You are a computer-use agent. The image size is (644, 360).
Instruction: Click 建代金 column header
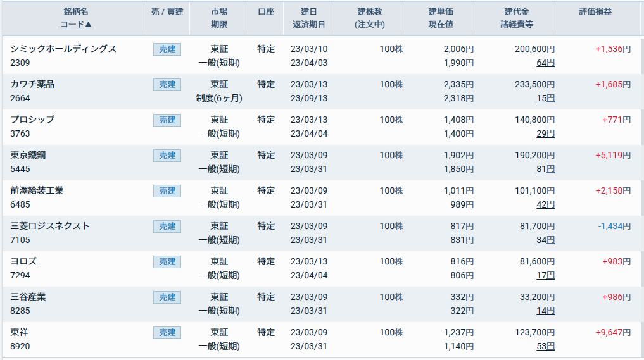[x=517, y=11]
